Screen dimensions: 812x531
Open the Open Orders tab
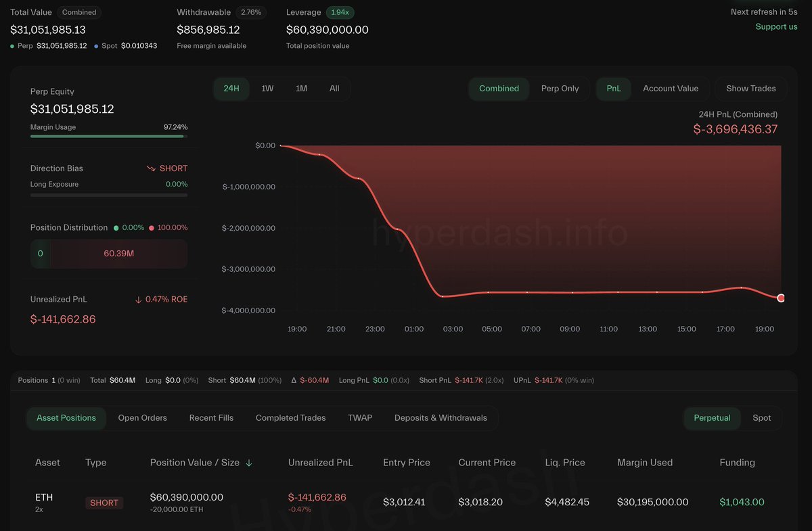click(142, 418)
